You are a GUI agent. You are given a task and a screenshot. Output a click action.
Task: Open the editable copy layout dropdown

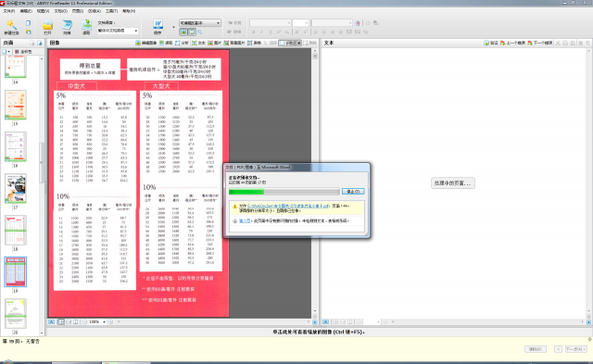point(200,23)
